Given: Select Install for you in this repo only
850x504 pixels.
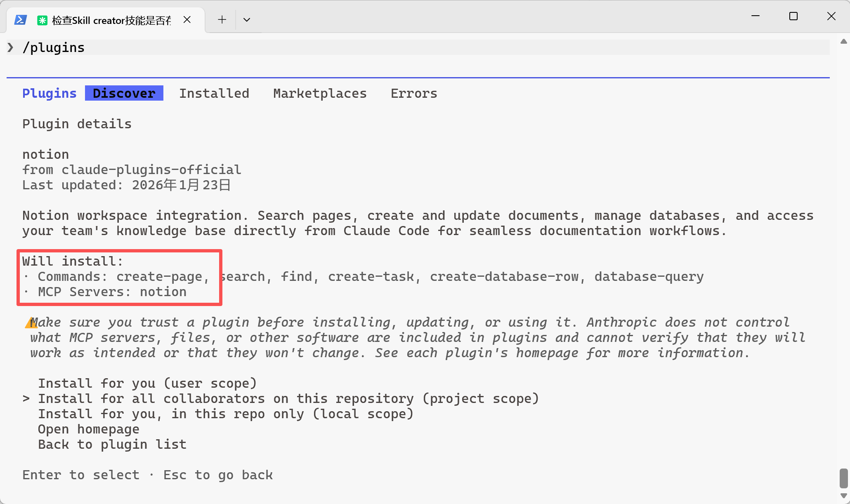Looking at the screenshot, I should [x=226, y=414].
